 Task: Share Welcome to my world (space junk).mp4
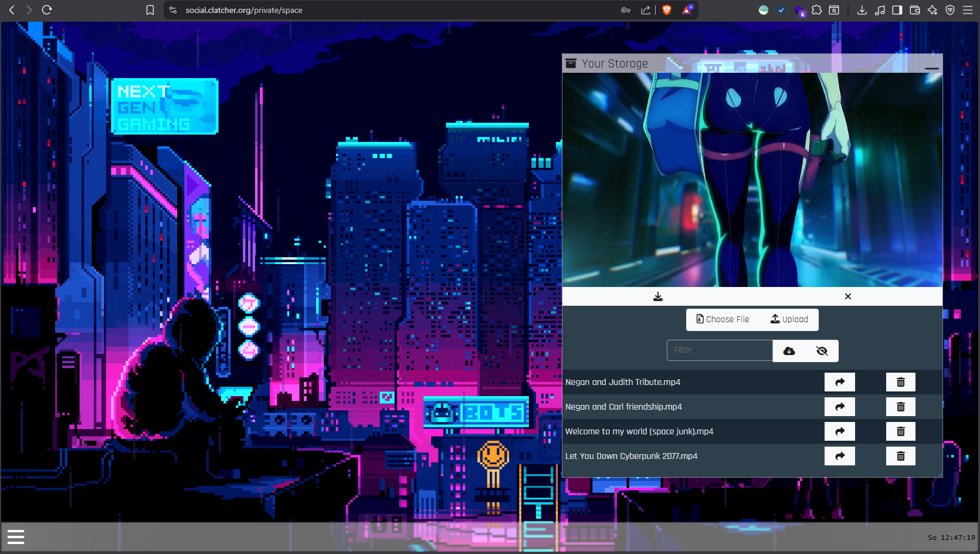point(839,431)
